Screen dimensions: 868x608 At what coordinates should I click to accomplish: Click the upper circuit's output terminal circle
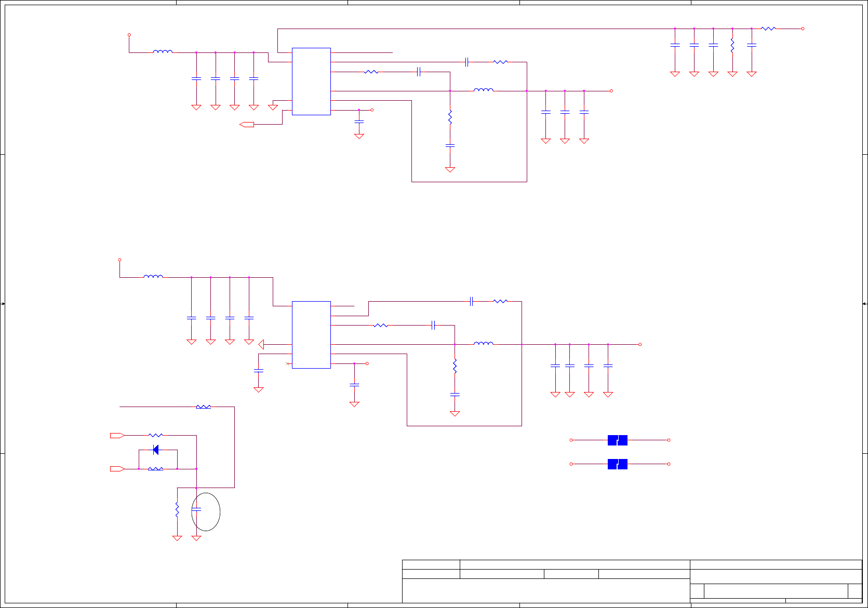611,91
